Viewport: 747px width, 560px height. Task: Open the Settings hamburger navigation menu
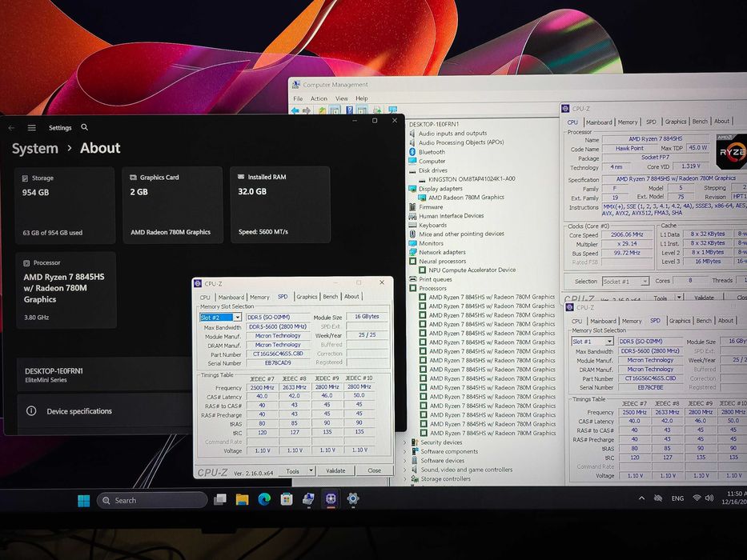(31, 128)
